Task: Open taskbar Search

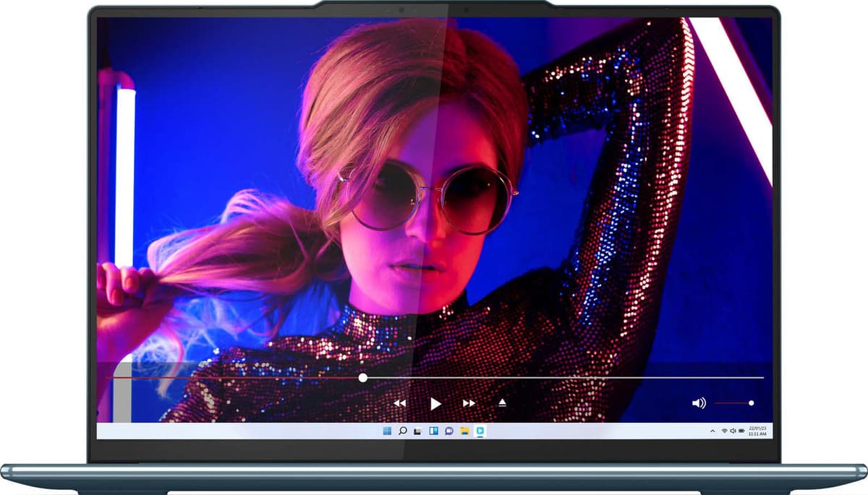Action: click(x=403, y=431)
